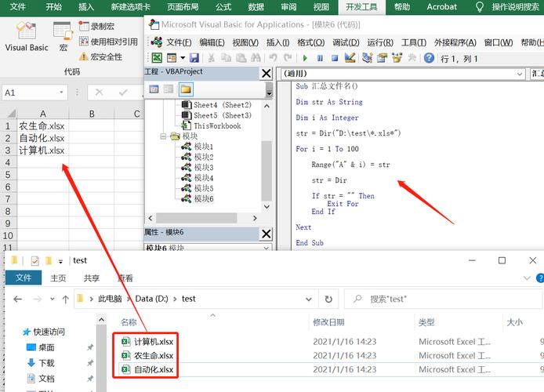This screenshot has height=392, width=544.
Task: Click the Paste icon in VBA toolbar
Action: (241, 58)
